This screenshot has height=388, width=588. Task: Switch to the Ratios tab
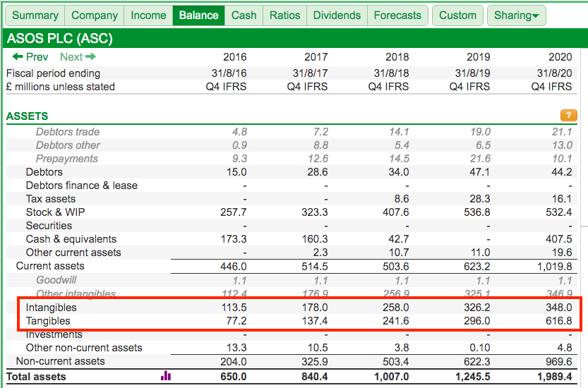pyautogui.click(x=285, y=16)
